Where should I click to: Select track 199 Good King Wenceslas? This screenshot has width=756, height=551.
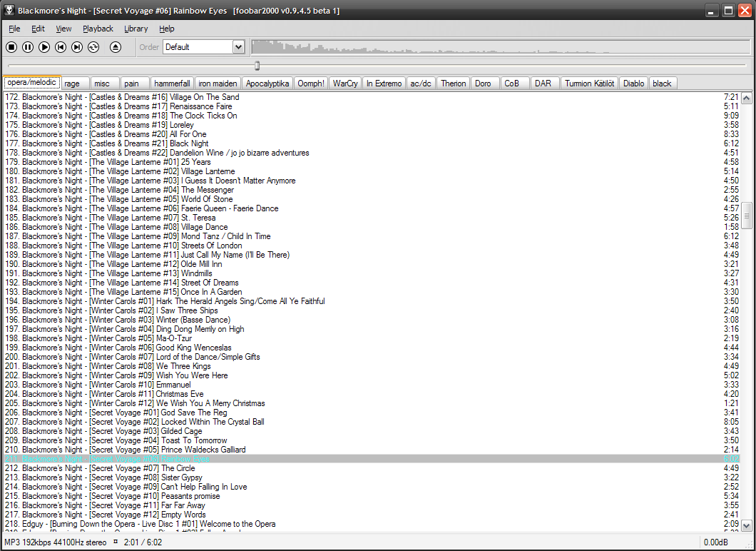click(x=372, y=348)
